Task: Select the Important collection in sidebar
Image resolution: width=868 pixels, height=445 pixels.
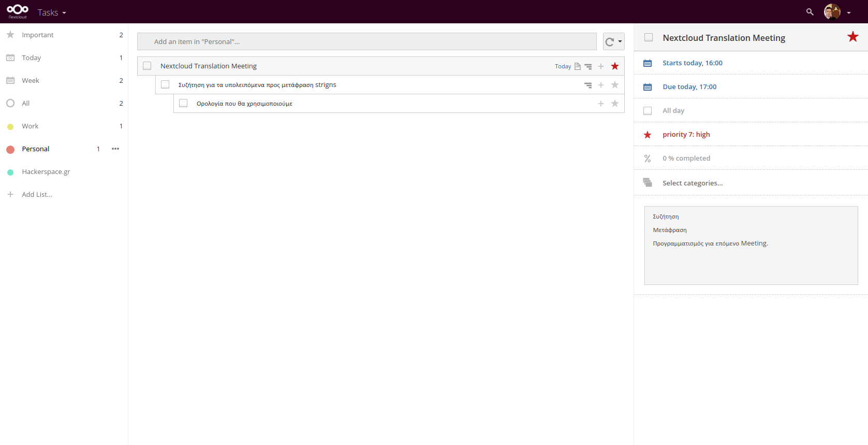Action: 38,35
